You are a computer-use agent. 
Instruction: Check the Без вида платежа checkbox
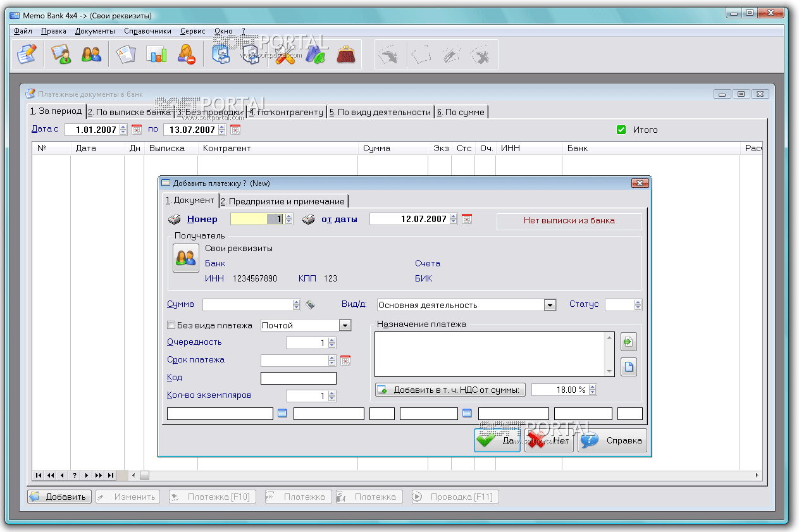tap(171, 325)
